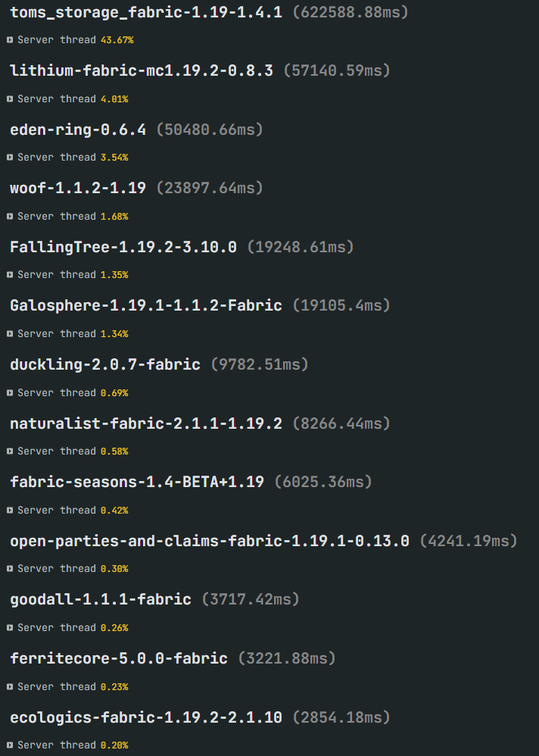Toggle open goodall's Server thread entry
The width and height of the screenshot is (539, 756).
(x=10, y=627)
